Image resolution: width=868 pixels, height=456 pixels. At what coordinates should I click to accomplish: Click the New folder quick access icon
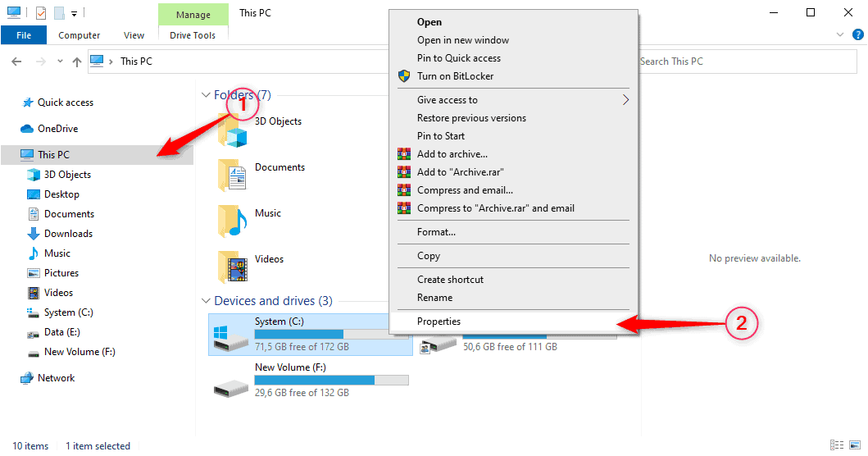point(59,13)
